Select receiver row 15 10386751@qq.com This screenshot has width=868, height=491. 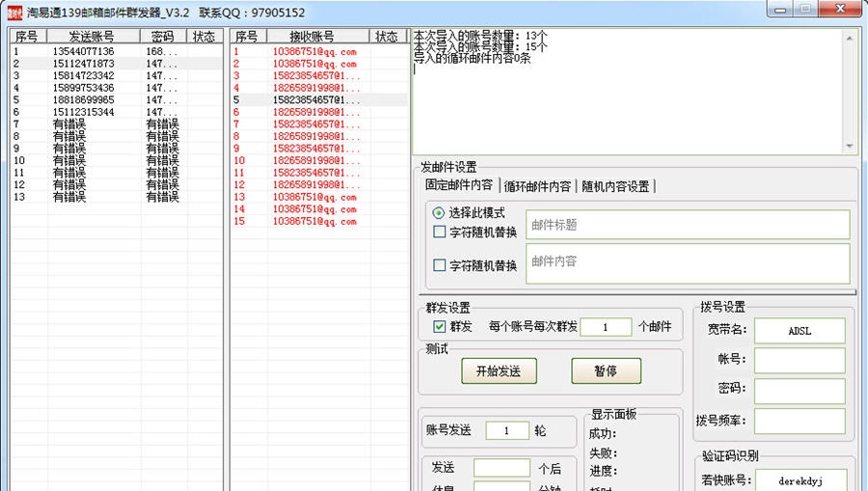tap(319, 222)
